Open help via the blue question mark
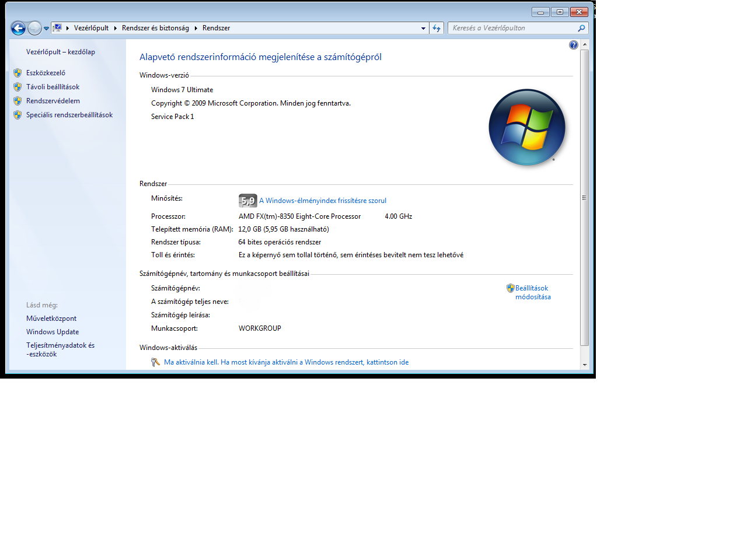747x560 pixels. [574, 45]
